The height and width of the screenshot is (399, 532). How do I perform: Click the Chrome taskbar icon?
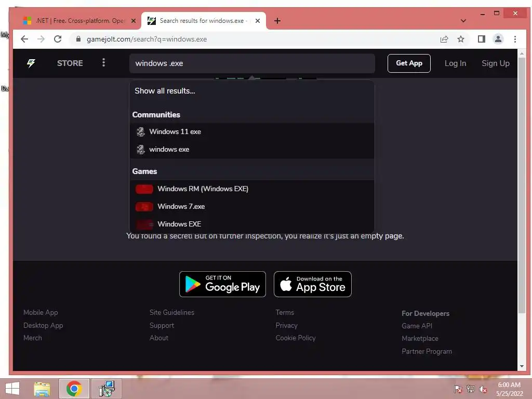pyautogui.click(x=74, y=389)
